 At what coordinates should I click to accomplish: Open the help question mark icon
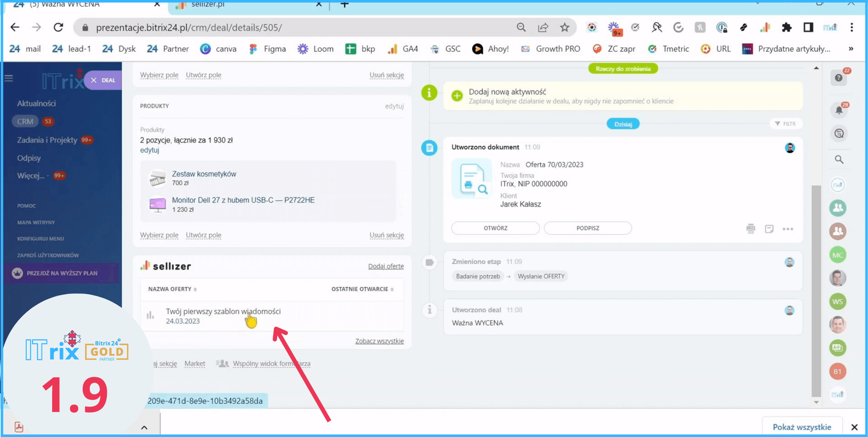(838, 78)
